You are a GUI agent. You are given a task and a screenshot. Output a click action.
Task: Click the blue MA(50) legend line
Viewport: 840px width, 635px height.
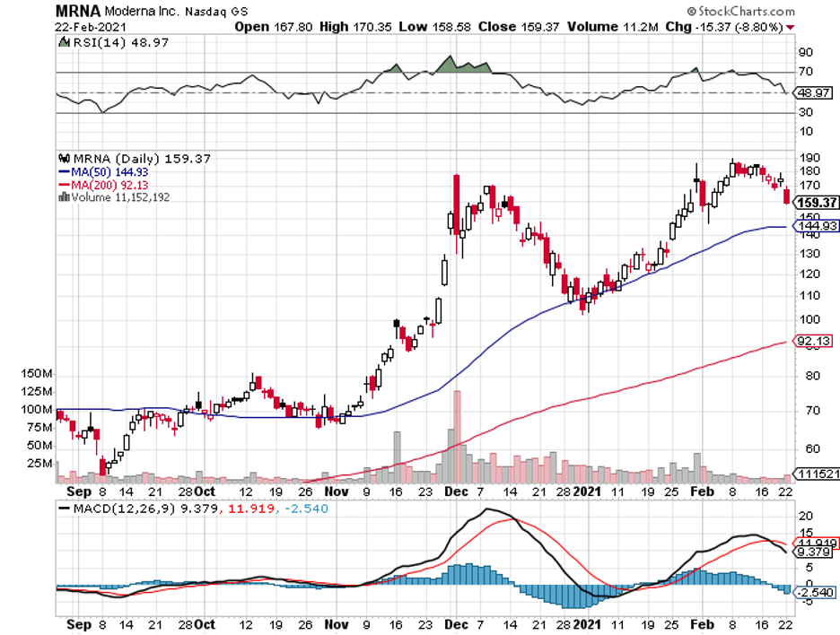63,171
